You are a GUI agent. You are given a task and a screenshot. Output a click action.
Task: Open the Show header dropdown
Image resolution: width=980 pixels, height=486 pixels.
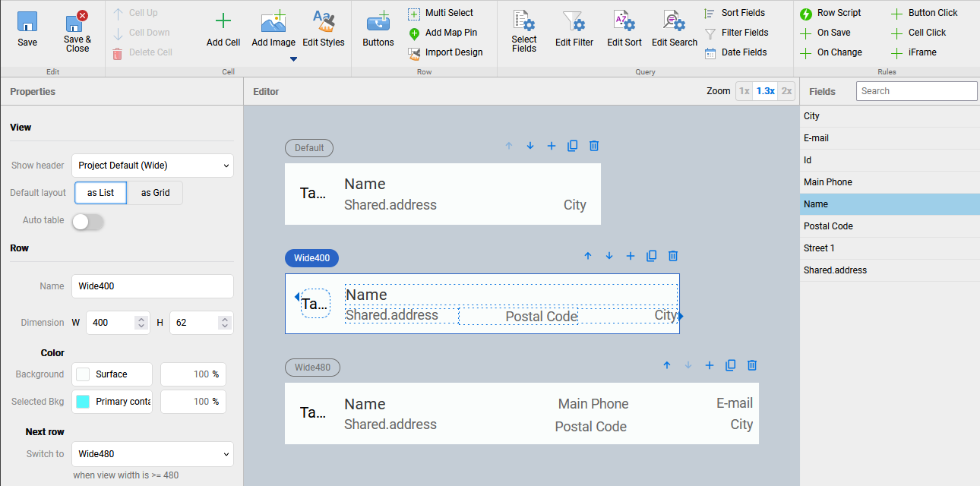pyautogui.click(x=153, y=166)
